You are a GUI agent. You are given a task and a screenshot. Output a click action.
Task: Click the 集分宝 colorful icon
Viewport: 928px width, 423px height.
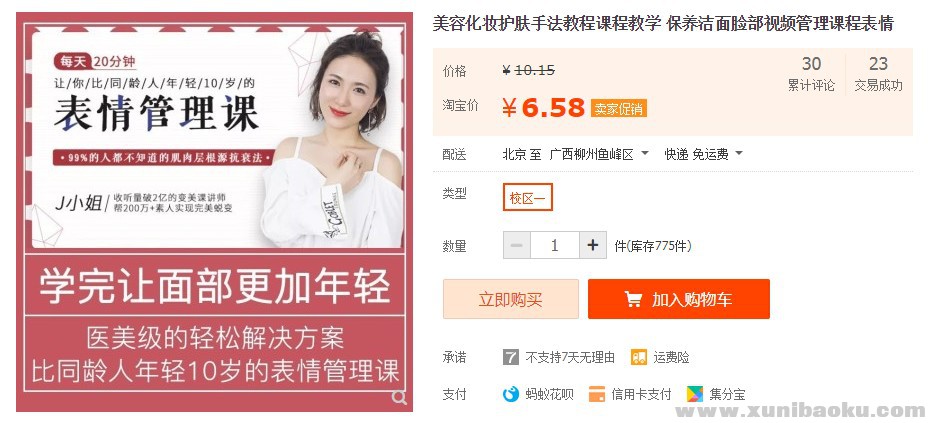(x=695, y=394)
